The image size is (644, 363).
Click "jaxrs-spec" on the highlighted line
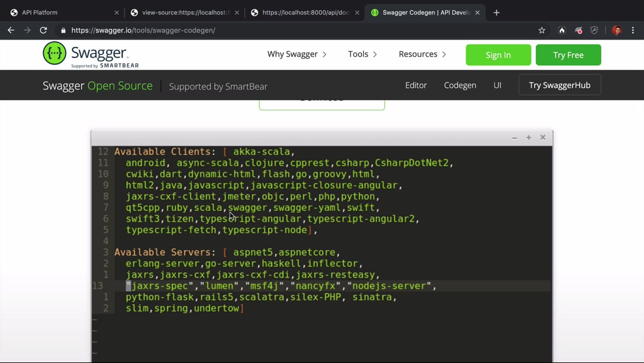pos(159,286)
